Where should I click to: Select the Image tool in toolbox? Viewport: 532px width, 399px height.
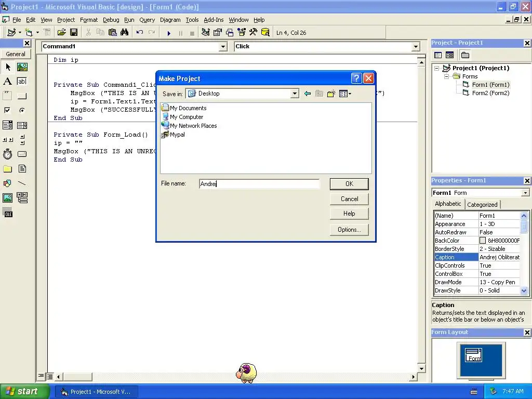pyautogui.click(x=8, y=198)
